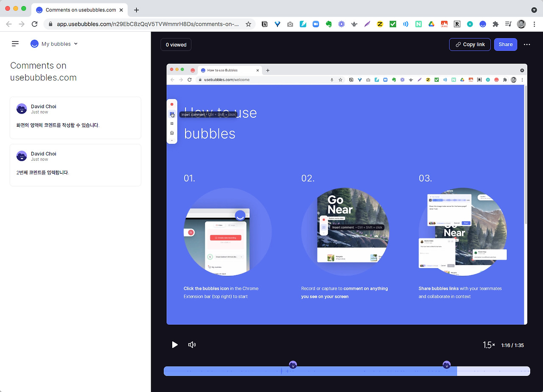View site info via the lock icon
Viewport: 543px width, 392px height.
click(x=51, y=24)
